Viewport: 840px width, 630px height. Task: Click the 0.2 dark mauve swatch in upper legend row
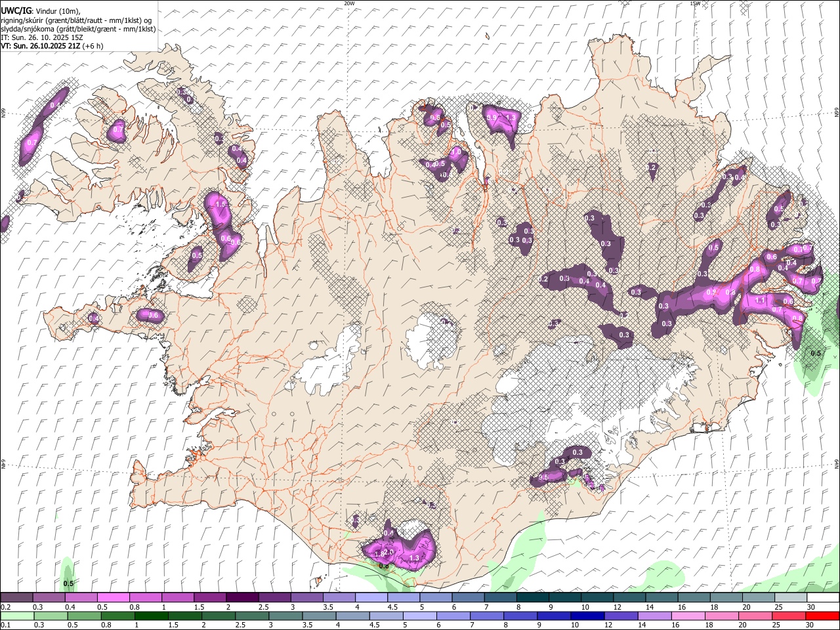[16, 597]
